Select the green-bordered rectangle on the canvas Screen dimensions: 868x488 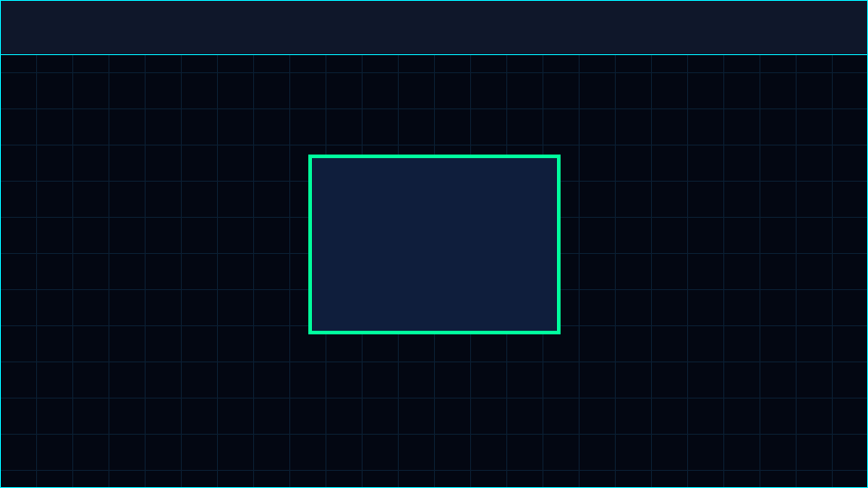pyautogui.click(x=435, y=245)
